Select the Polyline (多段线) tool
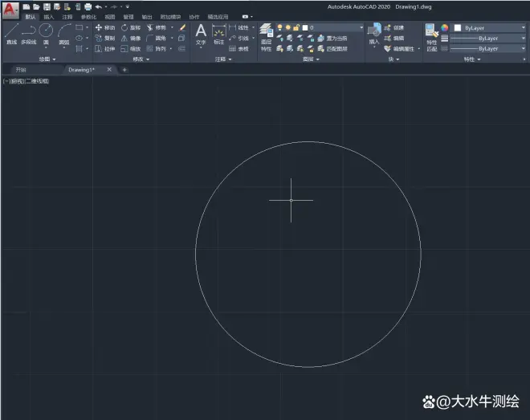 pyautogui.click(x=29, y=34)
